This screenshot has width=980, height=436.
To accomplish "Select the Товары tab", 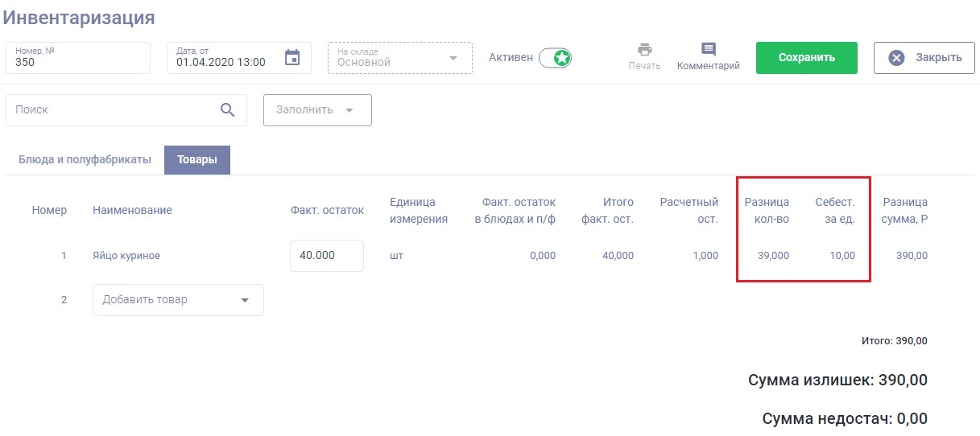I will [197, 159].
